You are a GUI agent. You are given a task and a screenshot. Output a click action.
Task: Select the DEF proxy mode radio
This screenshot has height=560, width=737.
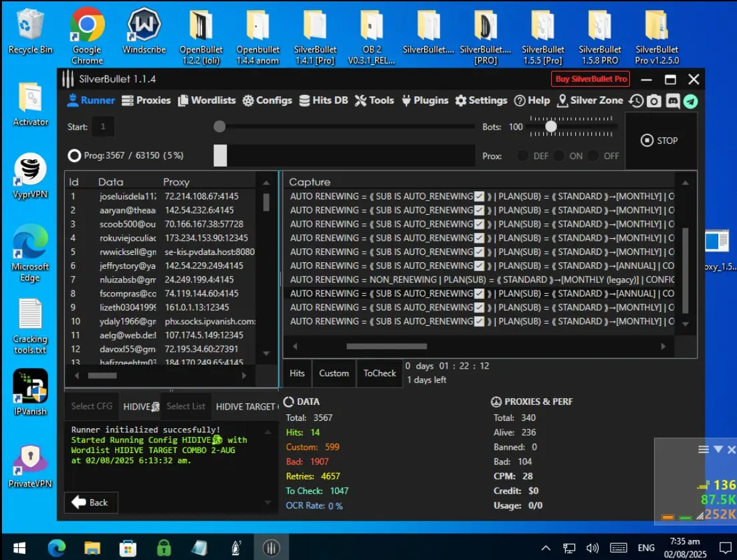click(x=522, y=156)
